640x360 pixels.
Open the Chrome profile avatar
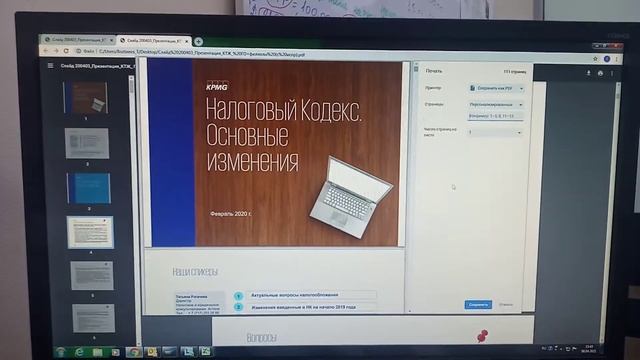607,59
